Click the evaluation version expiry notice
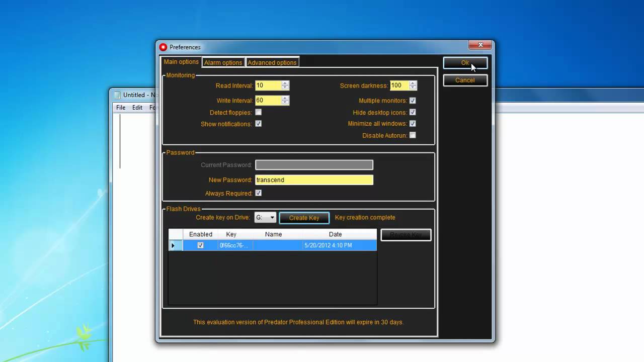The height and width of the screenshot is (362, 644). pyautogui.click(x=298, y=322)
